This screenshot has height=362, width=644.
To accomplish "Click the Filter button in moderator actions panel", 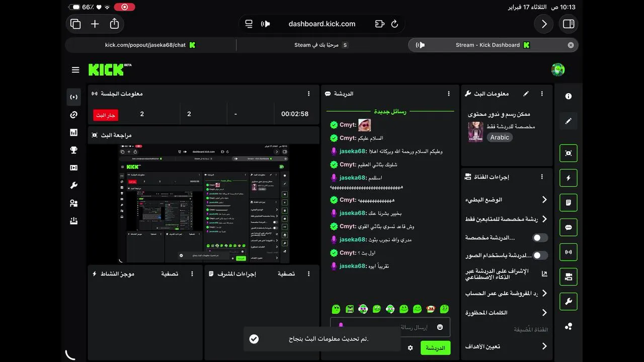I will (286, 274).
